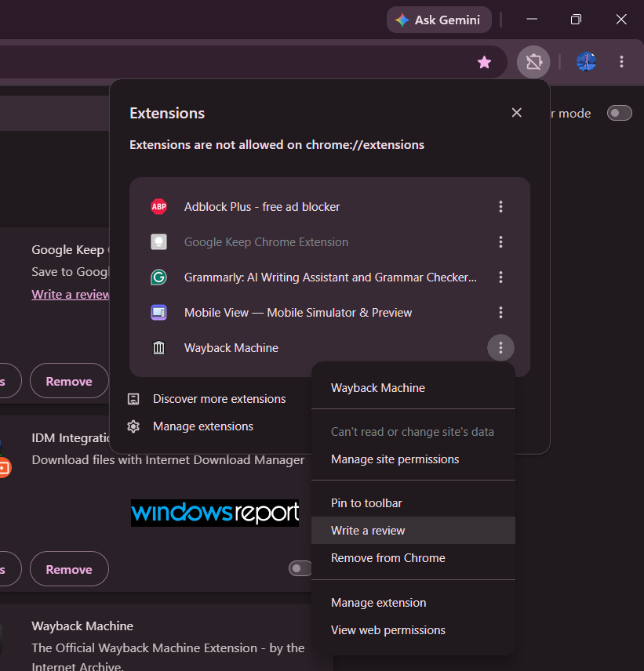Choose Manage site permissions
Viewport: 644px width, 671px height.
(x=413, y=459)
